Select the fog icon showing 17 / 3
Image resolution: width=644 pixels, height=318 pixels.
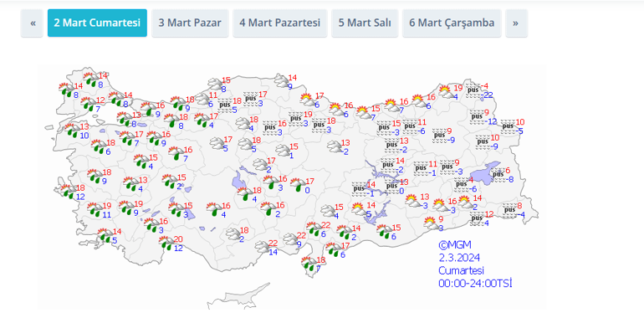(x=250, y=99)
